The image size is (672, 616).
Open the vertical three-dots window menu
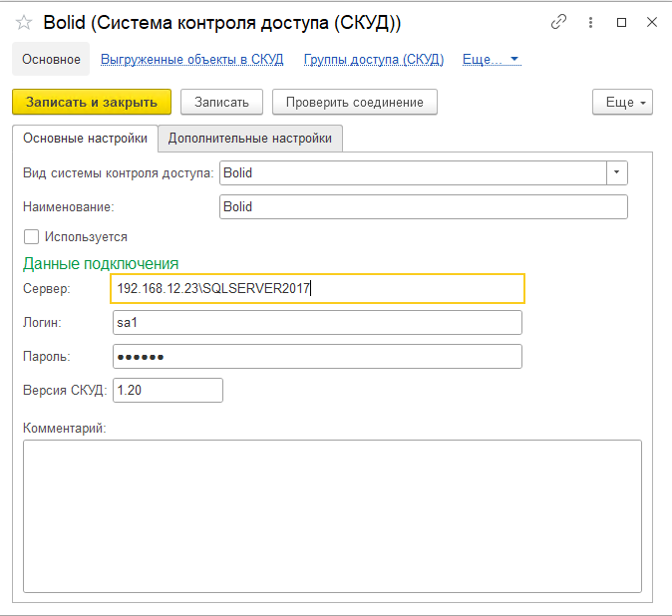592,22
